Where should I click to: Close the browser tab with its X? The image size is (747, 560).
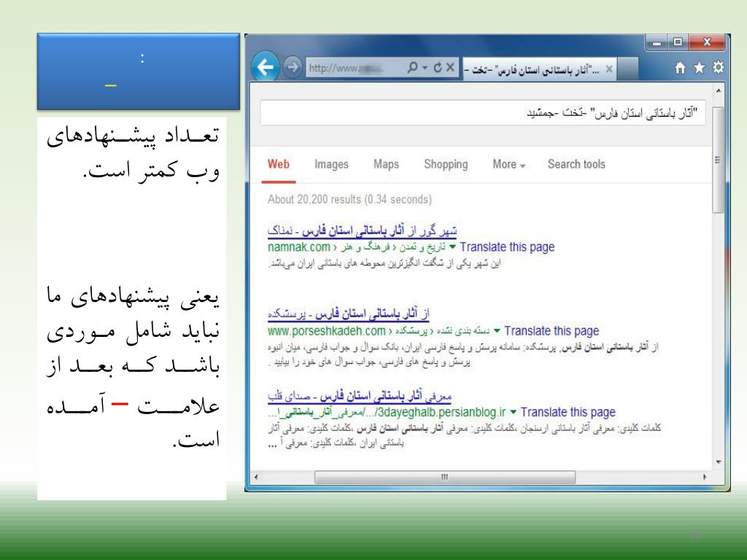point(609,69)
